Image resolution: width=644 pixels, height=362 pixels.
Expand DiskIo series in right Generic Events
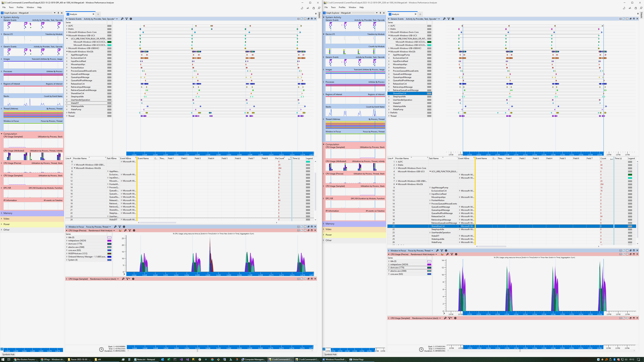point(389,29)
